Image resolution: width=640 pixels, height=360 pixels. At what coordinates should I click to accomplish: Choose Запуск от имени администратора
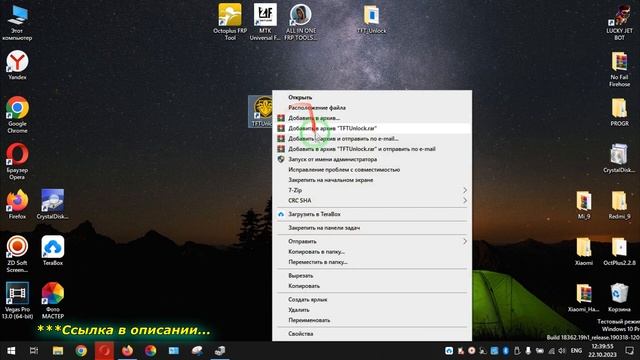tap(372, 159)
